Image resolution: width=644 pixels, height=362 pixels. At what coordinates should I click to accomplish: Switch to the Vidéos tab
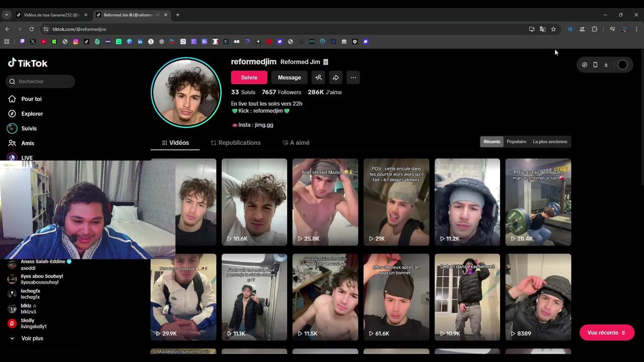pos(175,143)
